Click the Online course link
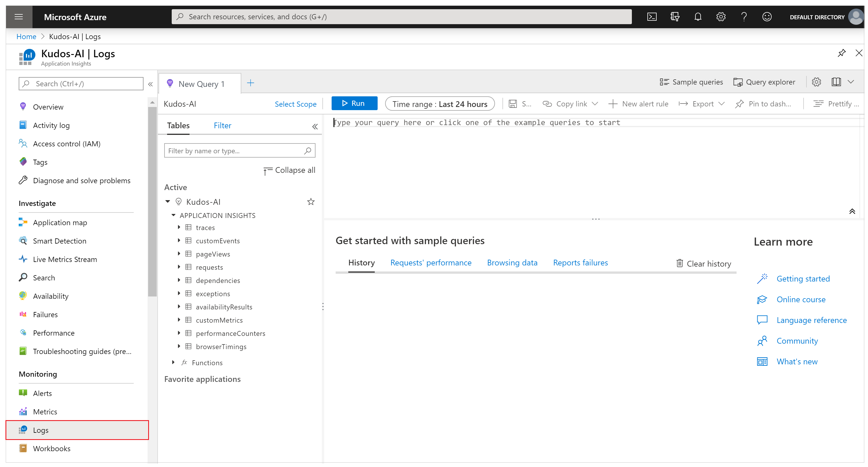This screenshot has height=467, width=868. point(801,299)
